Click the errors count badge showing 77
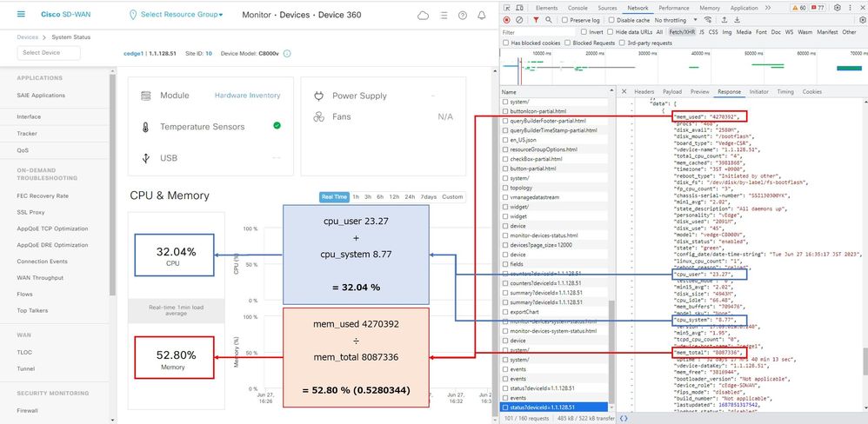This screenshot has height=424, width=868. point(817,8)
